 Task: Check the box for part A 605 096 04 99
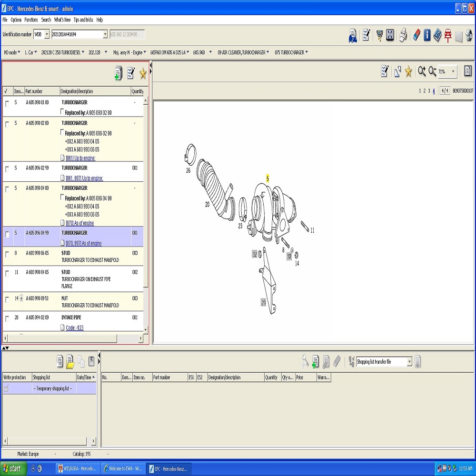[7, 234]
